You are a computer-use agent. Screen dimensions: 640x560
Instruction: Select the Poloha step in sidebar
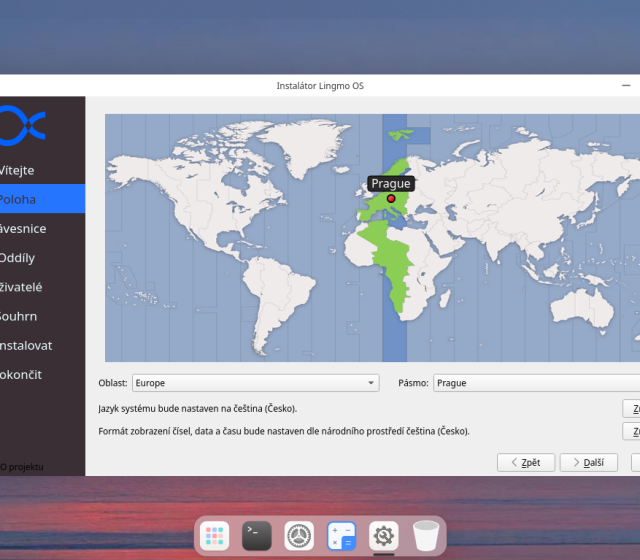coord(20,199)
